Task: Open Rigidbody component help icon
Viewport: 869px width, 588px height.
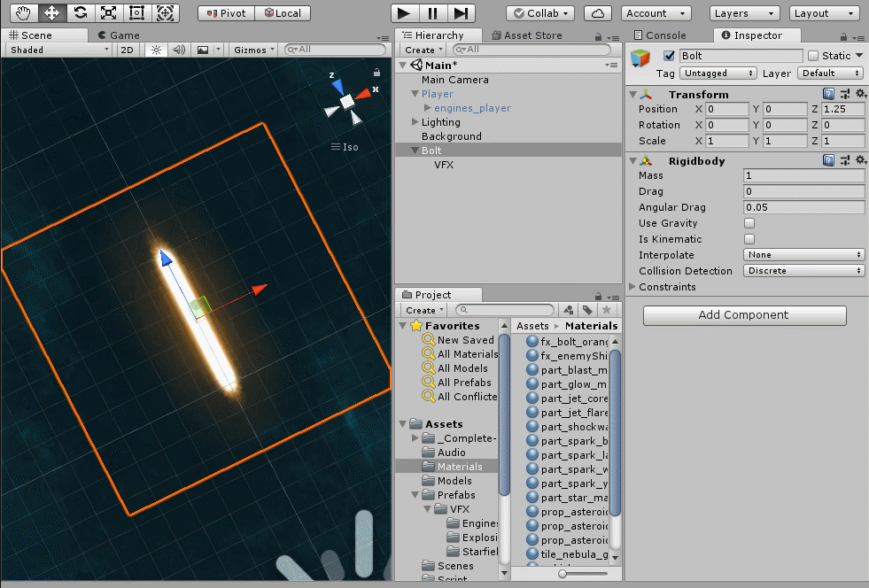Action: 828,160
